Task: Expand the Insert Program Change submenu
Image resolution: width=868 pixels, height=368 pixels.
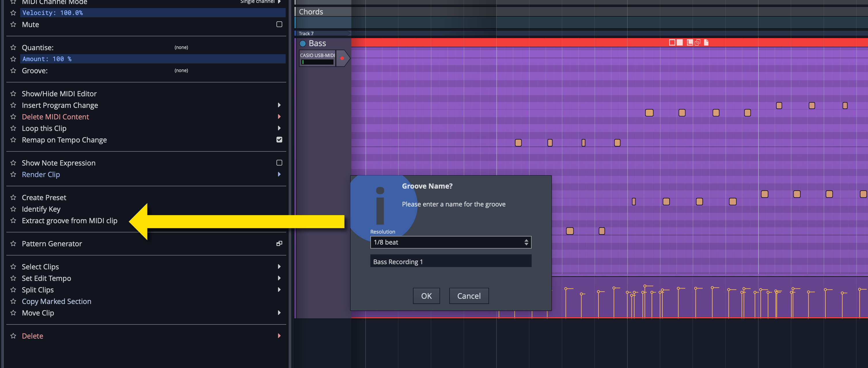Action: (280, 105)
